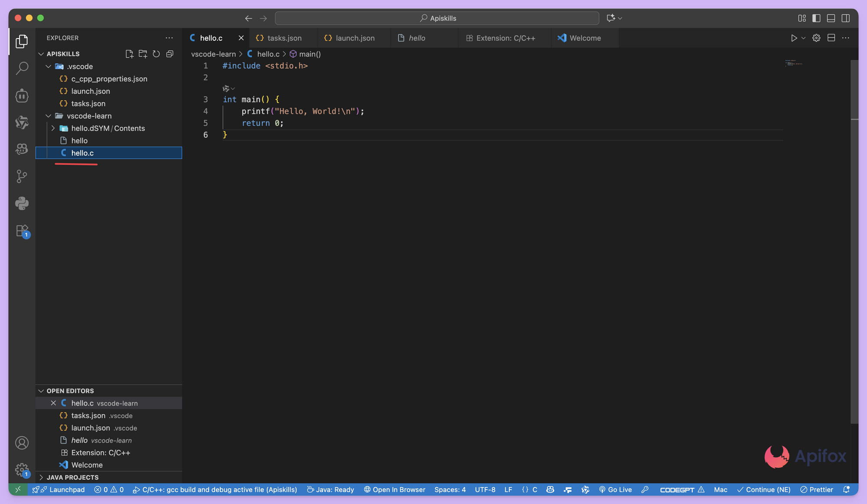Viewport: 867px width, 504px height.
Task: Open the Search view in the activity bar
Action: pos(22,68)
